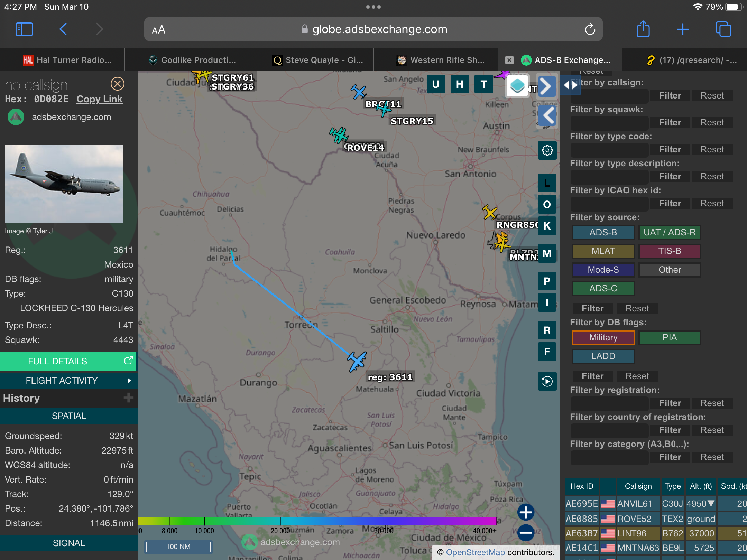Toggle the I map button
747x560 pixels.
(x=547, y=302)
